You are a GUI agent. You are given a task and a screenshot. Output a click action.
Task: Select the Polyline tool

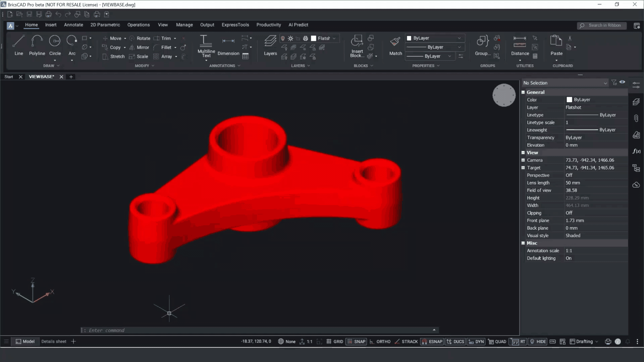click(x=37, y=42)
